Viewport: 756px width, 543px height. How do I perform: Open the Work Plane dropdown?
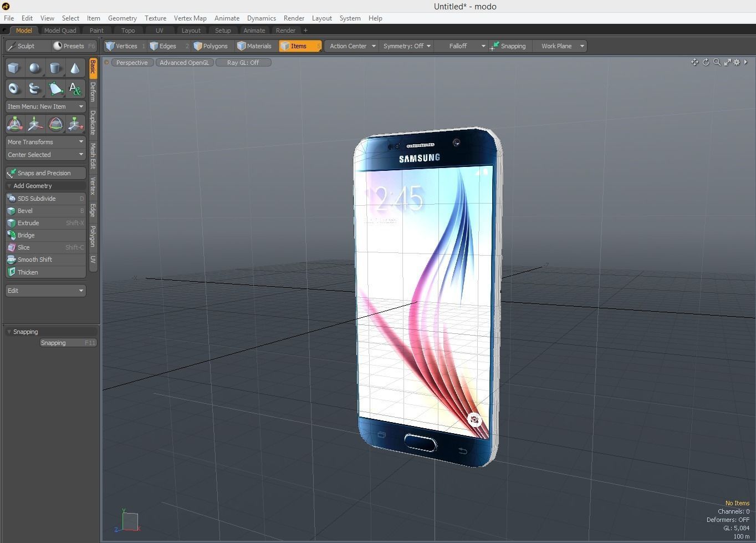pos(561,46)
